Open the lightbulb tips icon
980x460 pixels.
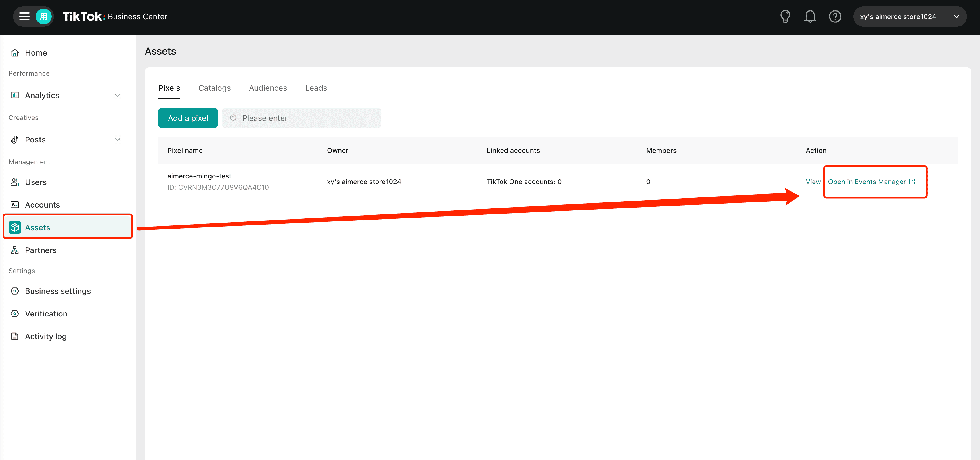point(785,16)
